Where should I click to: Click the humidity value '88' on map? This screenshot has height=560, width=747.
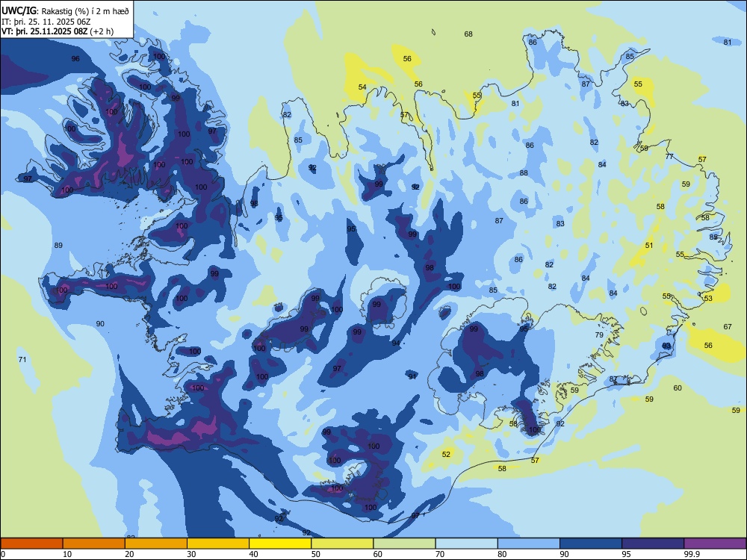(524, 173)
